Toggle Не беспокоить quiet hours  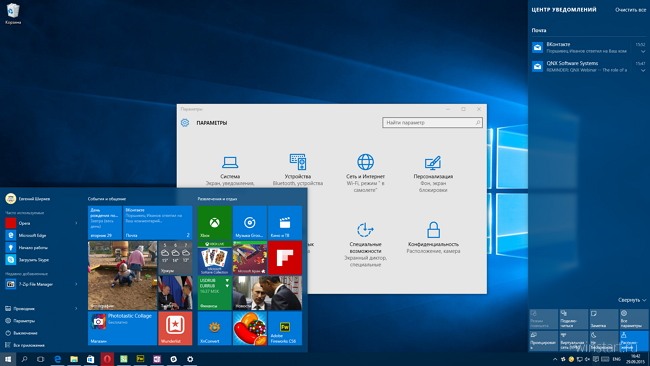[x=604, y=340]
